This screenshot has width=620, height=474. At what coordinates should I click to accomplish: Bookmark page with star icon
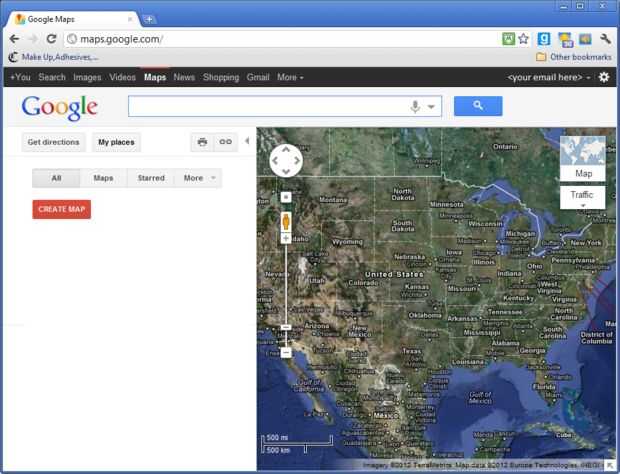tap(524, 39)
